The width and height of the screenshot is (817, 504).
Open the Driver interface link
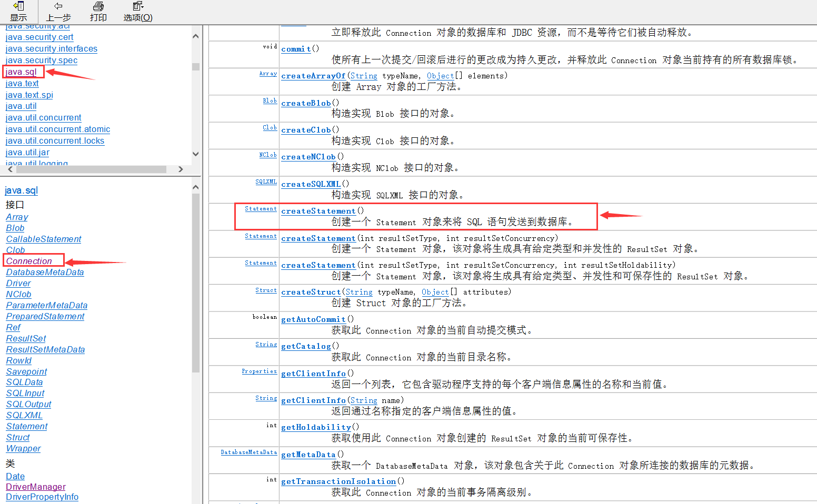(18, 284)
